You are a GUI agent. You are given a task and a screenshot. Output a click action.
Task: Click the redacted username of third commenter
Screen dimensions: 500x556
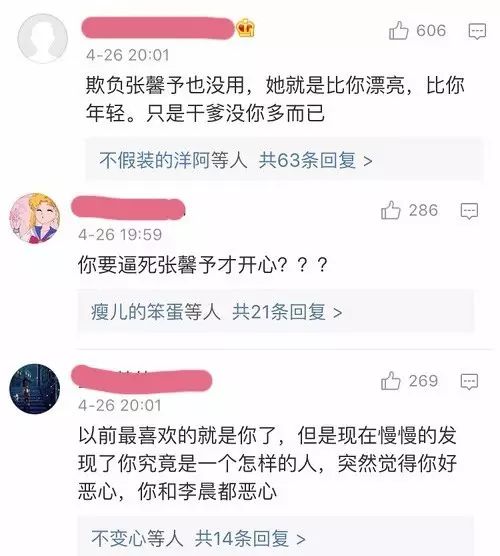coord(141,379)
